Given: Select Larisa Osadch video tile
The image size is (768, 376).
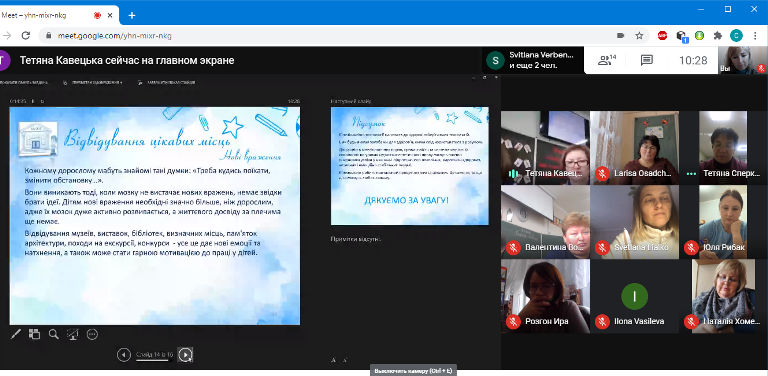Looking at the screenshot, I should click(x=635, y=147).
